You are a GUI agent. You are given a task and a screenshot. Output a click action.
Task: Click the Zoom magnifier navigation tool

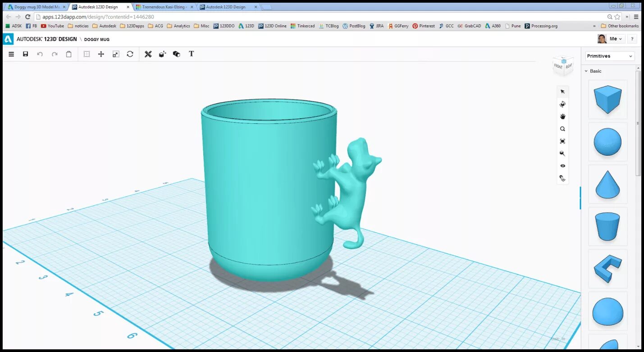(562, 129)
